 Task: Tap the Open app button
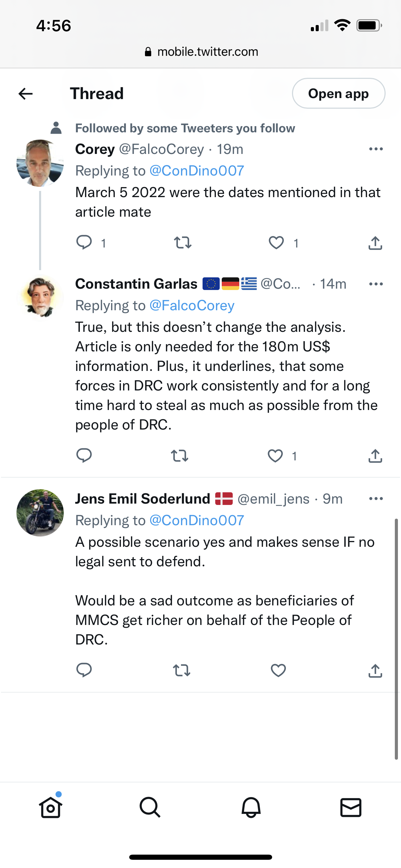pyautogui.click(x=338, y=94)
